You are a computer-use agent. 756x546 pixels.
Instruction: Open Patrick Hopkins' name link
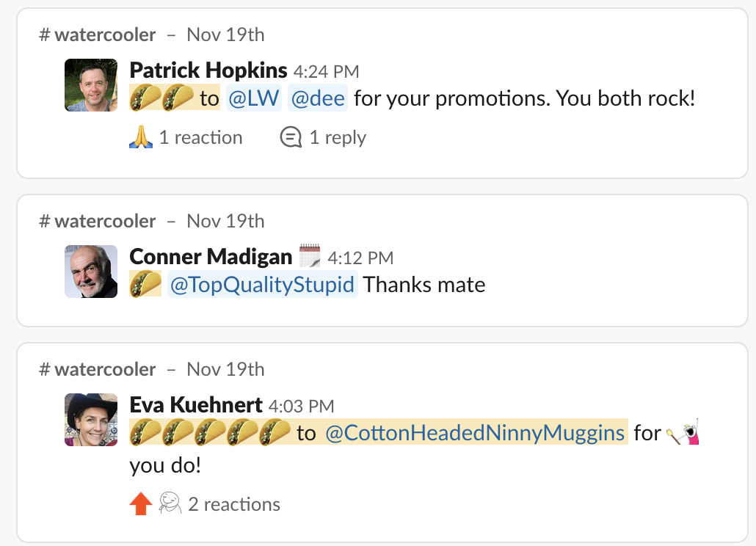(208, 70)
